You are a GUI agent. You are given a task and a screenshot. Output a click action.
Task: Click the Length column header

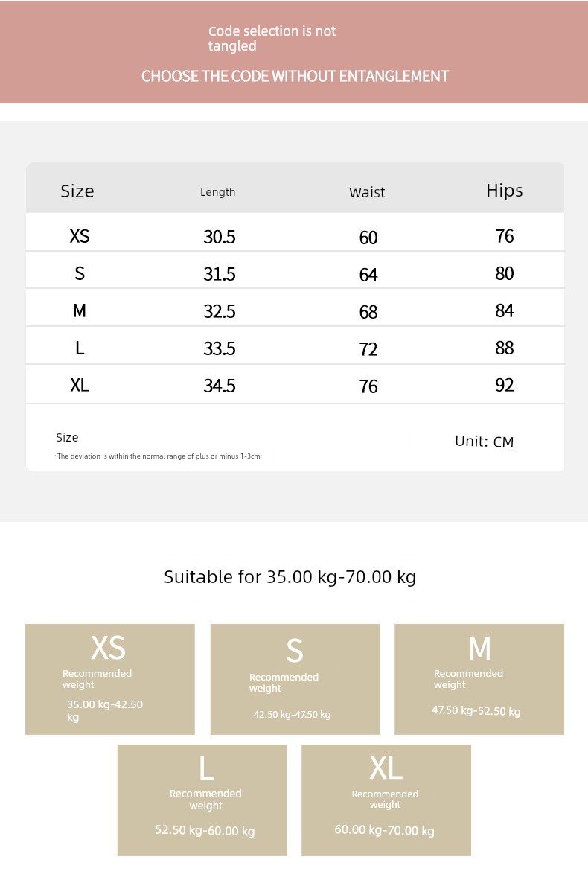pyautogui.click(x=218, y=192)
